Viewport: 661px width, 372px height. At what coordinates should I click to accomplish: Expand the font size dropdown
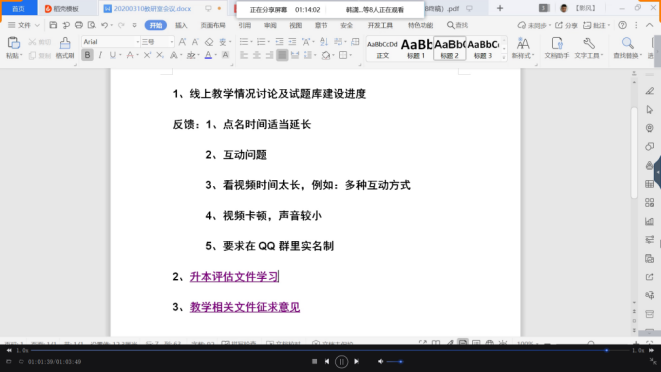172,42
